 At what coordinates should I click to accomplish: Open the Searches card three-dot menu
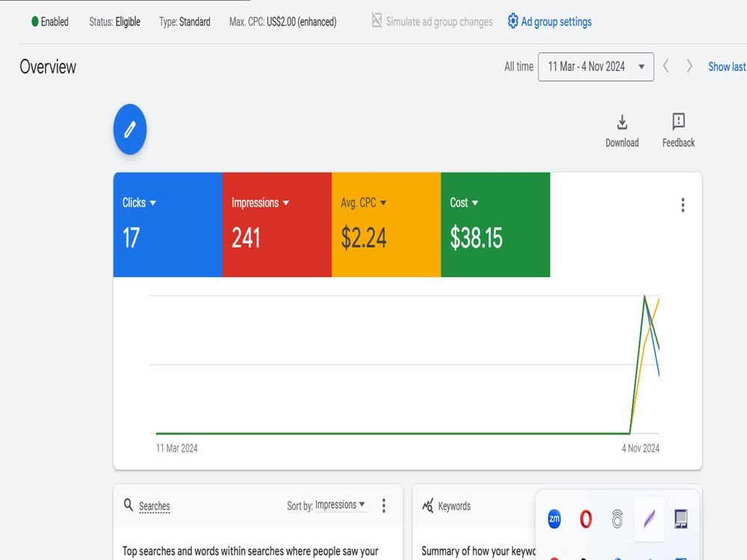(383, 505)
